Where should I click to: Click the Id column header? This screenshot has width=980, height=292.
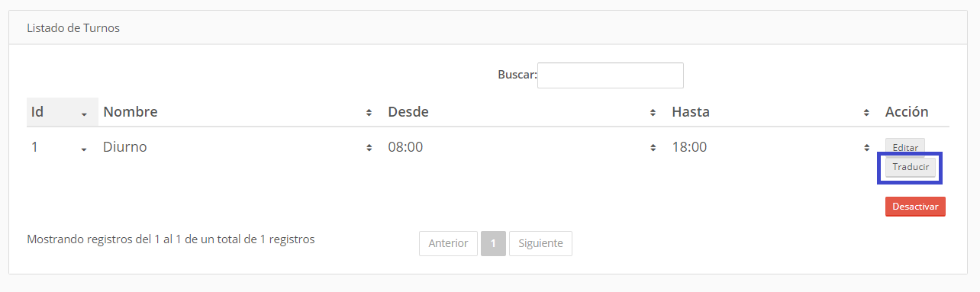[37, 112]
